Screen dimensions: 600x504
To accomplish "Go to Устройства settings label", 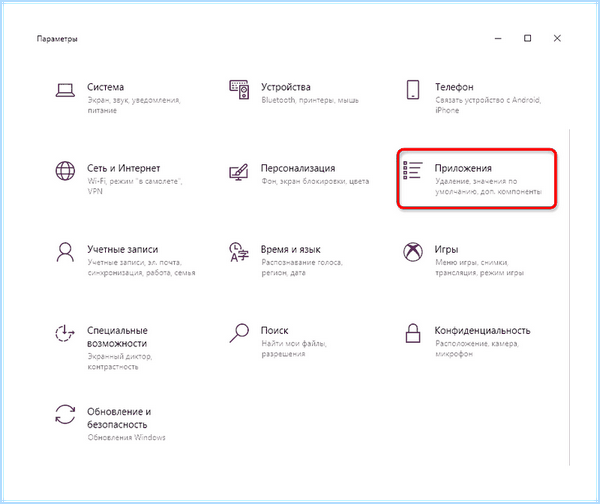I will point(285,87).
